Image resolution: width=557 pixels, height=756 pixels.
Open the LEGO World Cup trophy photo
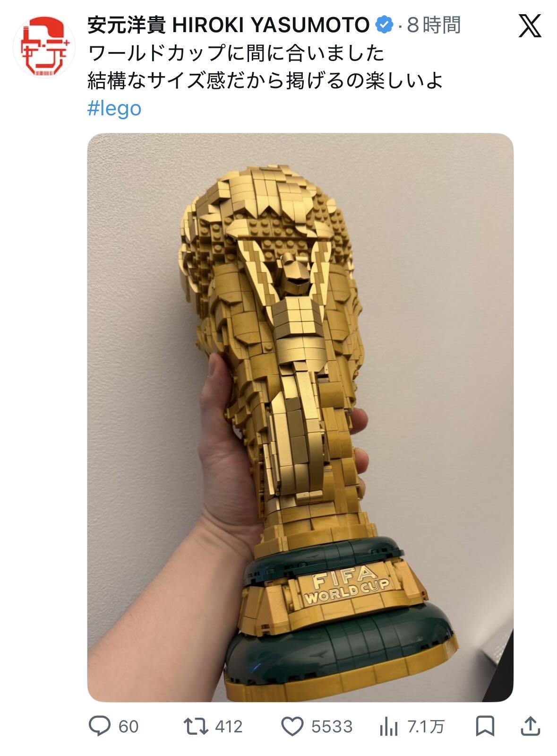(x=300, y=417)
